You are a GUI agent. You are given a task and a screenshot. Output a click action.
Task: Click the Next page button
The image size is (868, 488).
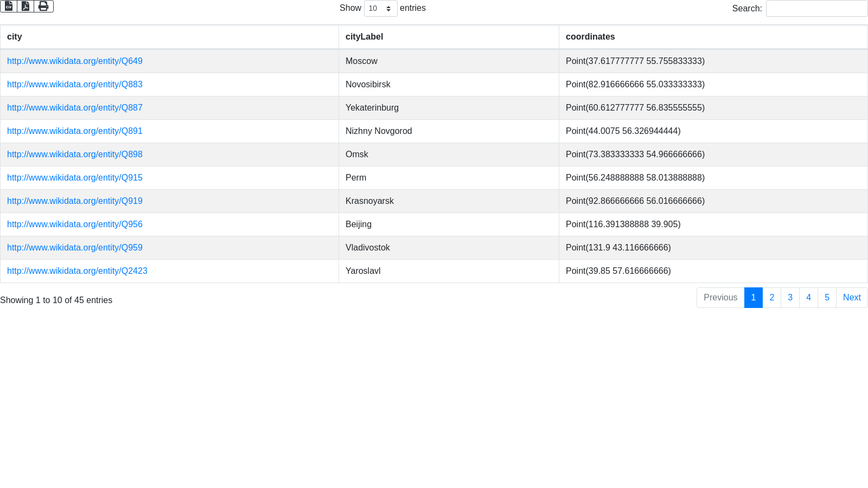click(852, 298)
